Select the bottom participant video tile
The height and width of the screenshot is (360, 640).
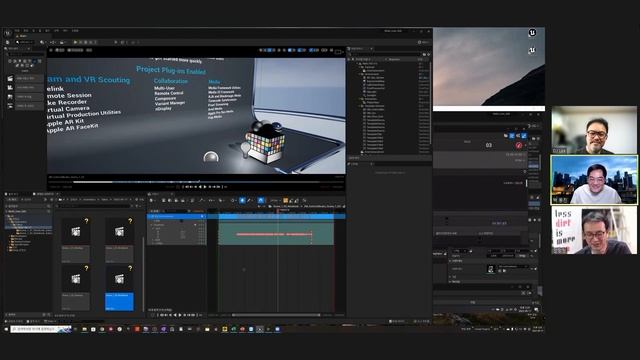[x=594, y=230]
